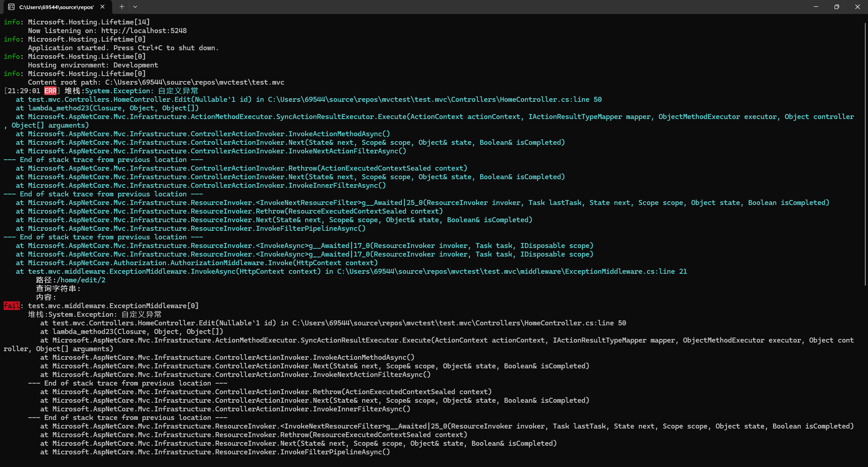Open a new tab with the plus icon
The image size is (868, 467).
point(122,7)
